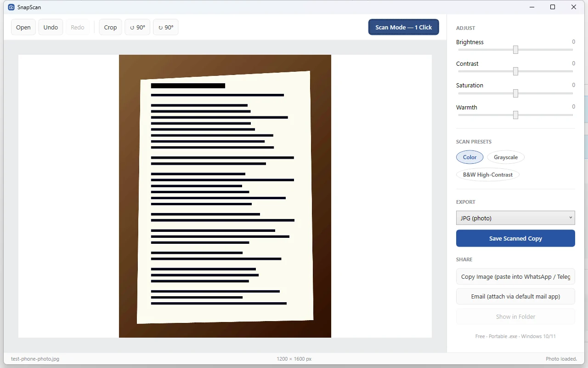Select the B&W High-Contrast preset

pyautogui.click(x=488, y=175)
